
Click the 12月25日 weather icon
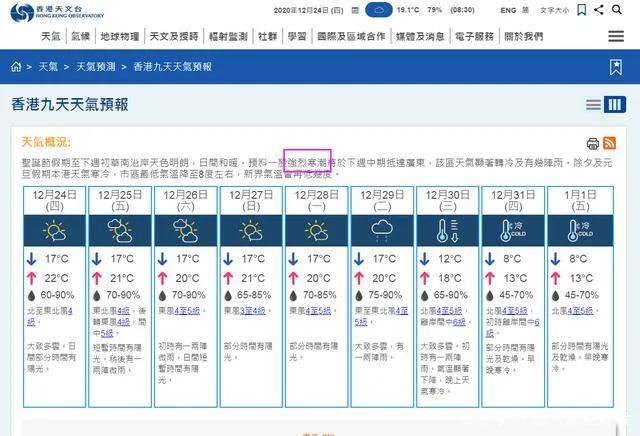(x=120, y=231)
